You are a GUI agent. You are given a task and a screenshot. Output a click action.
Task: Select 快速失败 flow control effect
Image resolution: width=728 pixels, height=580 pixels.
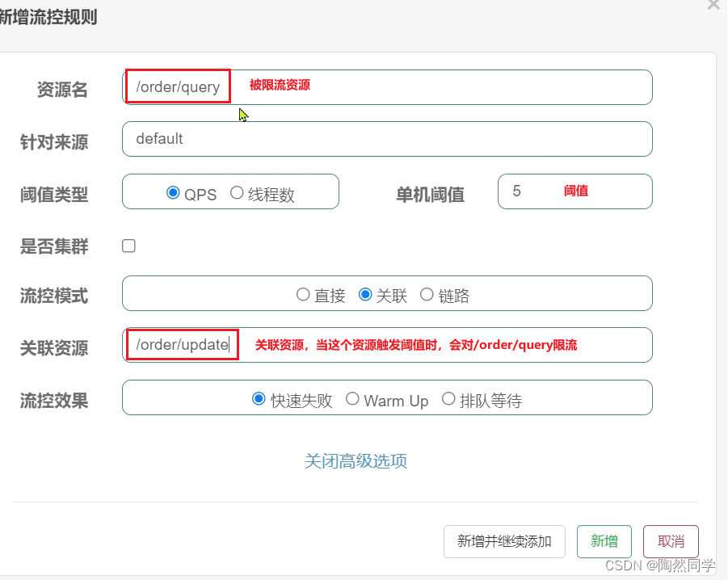pyautogui.click(x=259, y=399)
